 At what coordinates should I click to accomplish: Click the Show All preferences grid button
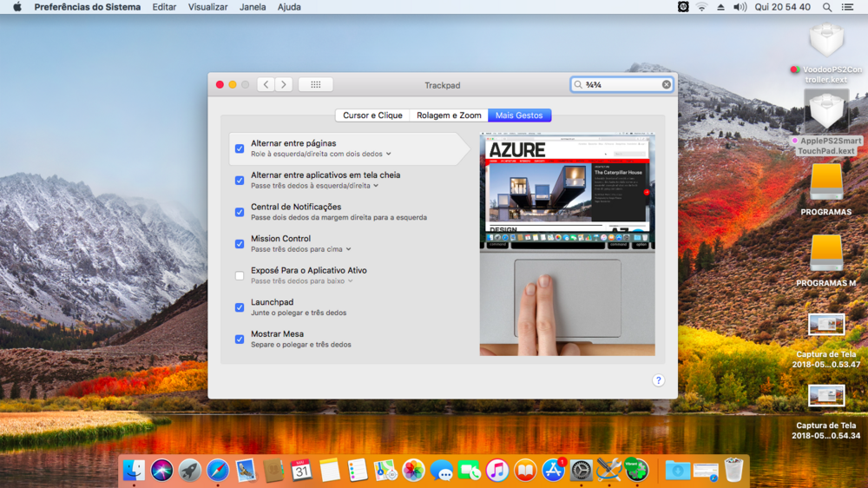(315, 84)
